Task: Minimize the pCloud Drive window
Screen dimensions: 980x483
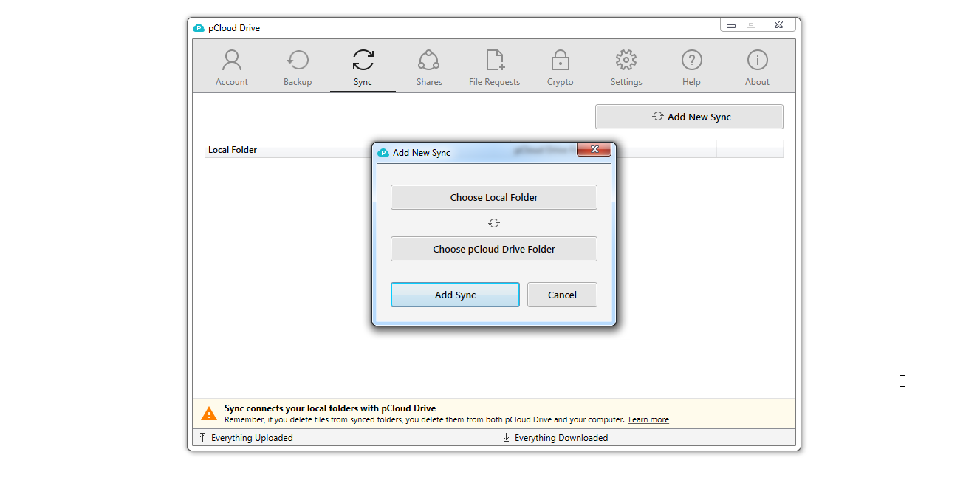Action: (731, 24)
